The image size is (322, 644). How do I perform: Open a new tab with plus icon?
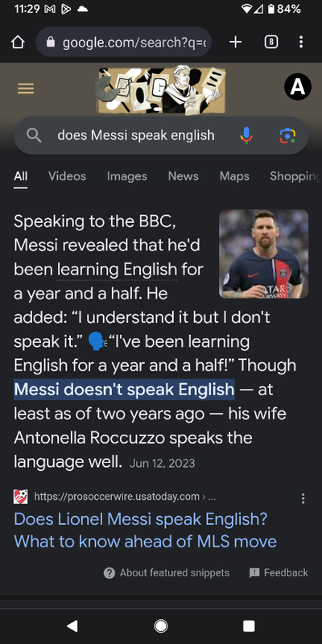[x=235, y=42]
